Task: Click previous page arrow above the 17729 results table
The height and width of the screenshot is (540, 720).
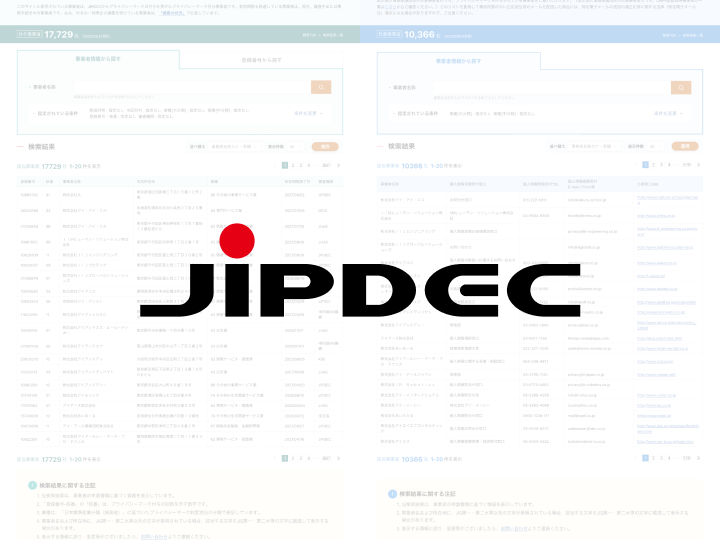Action: 275,165
